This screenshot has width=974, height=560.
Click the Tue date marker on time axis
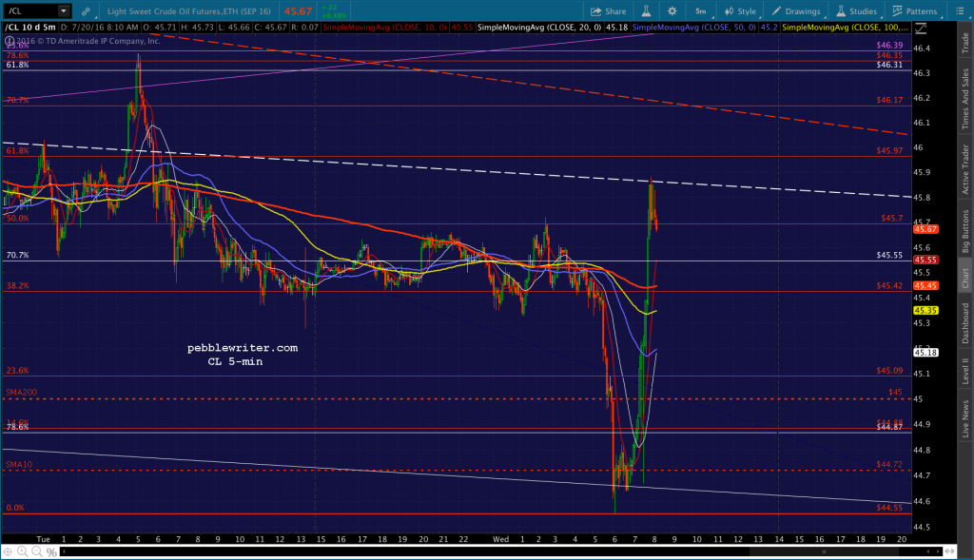coord(43,539)
